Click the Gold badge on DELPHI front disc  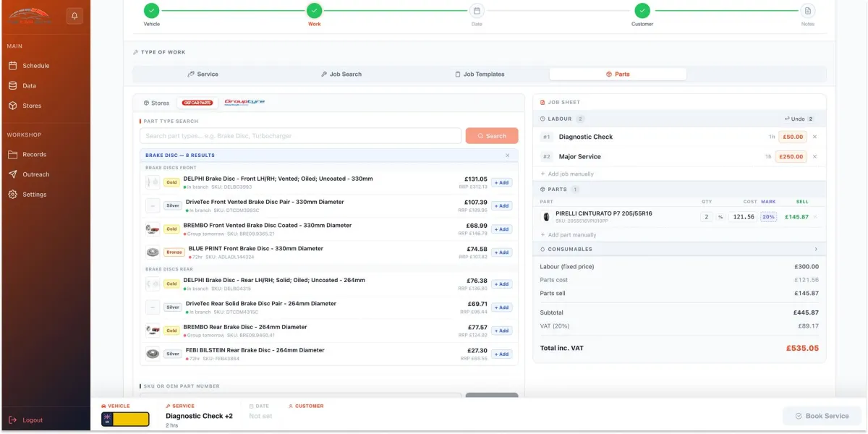coord(171,182)
